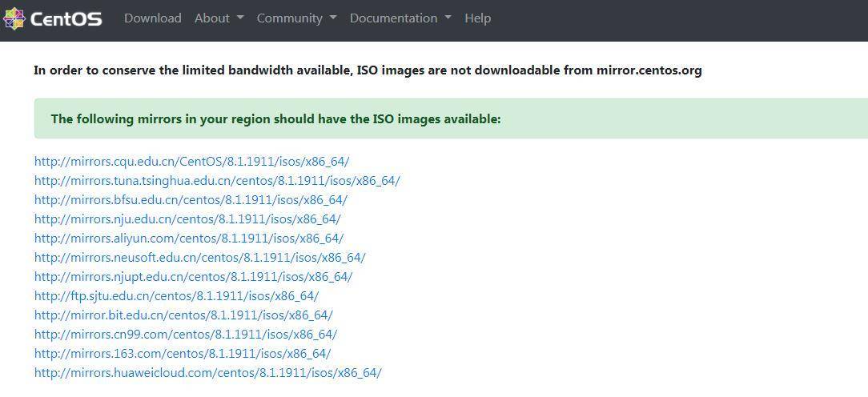Expand the Community dropdown menu
Screen dimensions: 868x397
click(297, 18)
